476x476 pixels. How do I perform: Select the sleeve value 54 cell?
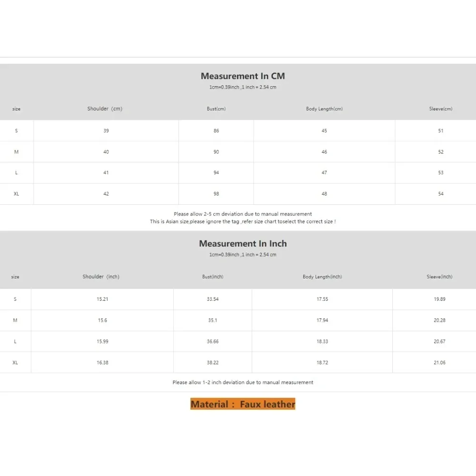(441, 194)
